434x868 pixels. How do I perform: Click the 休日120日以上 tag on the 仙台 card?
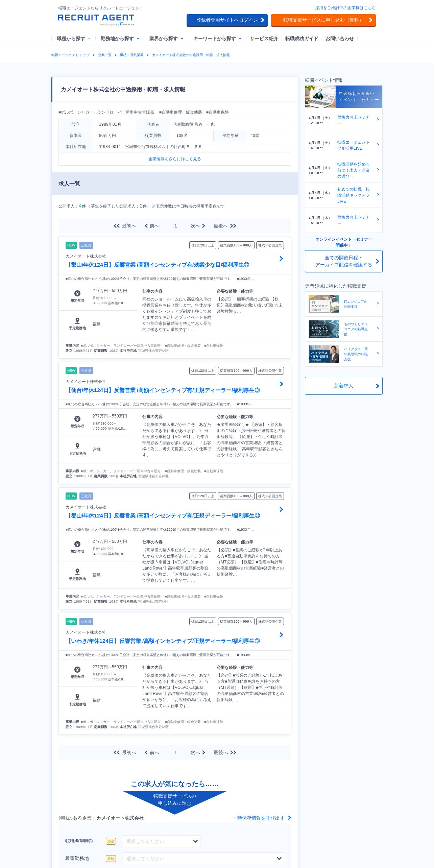(202, 371)
